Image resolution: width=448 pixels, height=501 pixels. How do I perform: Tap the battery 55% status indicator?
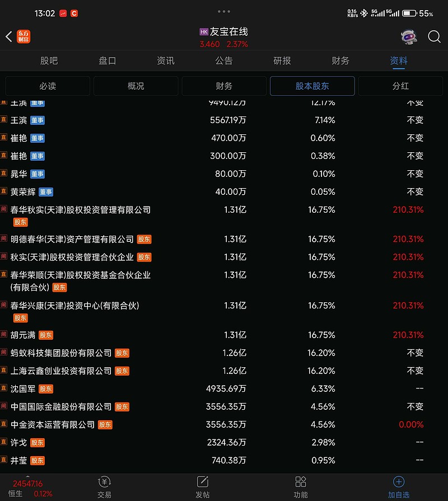tap(418, 13)
